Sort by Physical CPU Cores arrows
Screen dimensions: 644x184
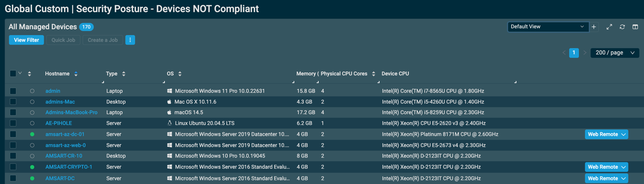(373, 74)
